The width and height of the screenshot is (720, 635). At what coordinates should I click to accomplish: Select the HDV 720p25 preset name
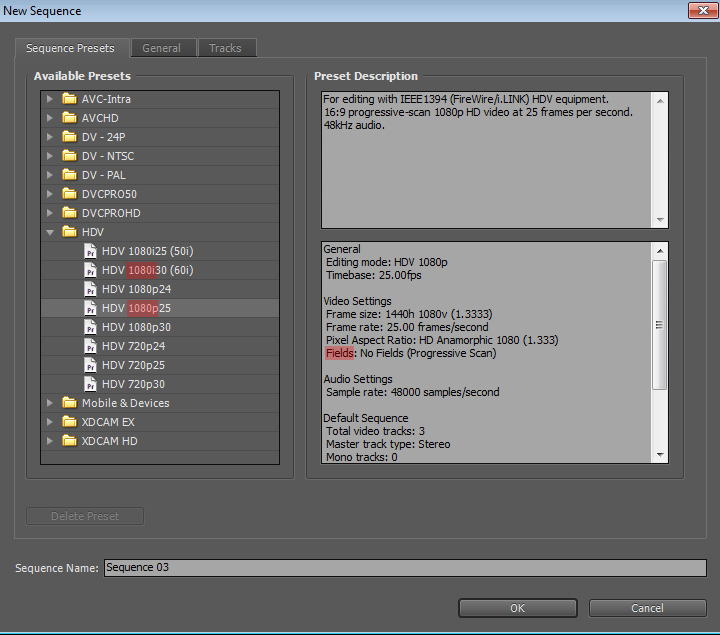coord(133,365)
